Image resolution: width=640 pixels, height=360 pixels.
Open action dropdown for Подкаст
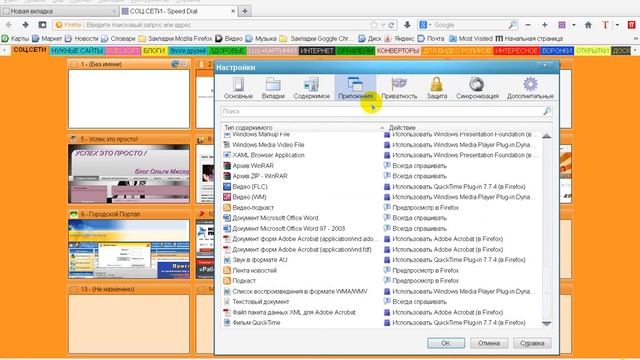coord(463,280)
